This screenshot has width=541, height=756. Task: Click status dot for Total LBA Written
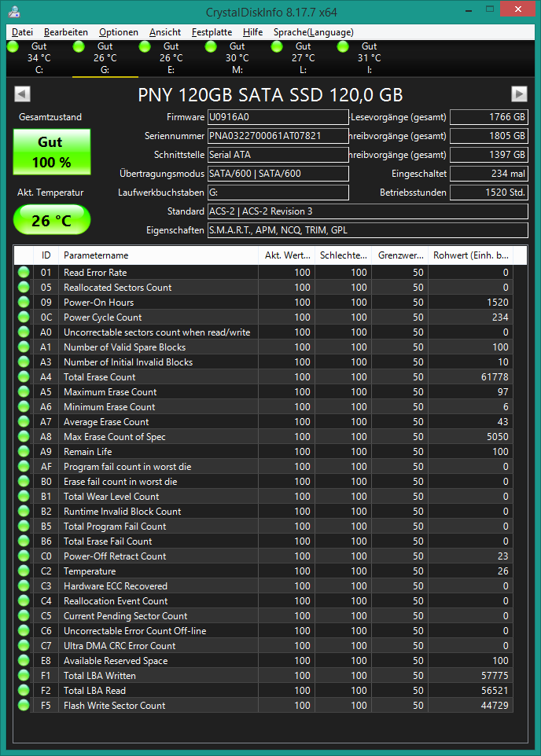(x=23, y=676)
